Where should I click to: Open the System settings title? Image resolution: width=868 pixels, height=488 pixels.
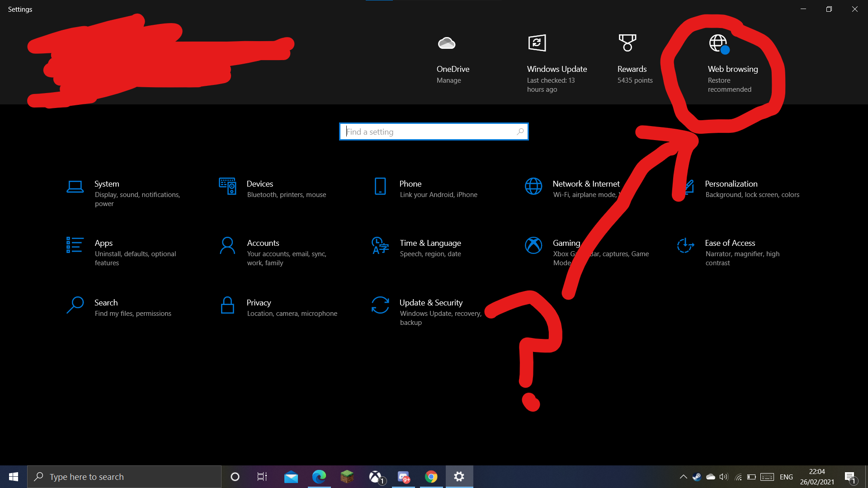point(107,184)
